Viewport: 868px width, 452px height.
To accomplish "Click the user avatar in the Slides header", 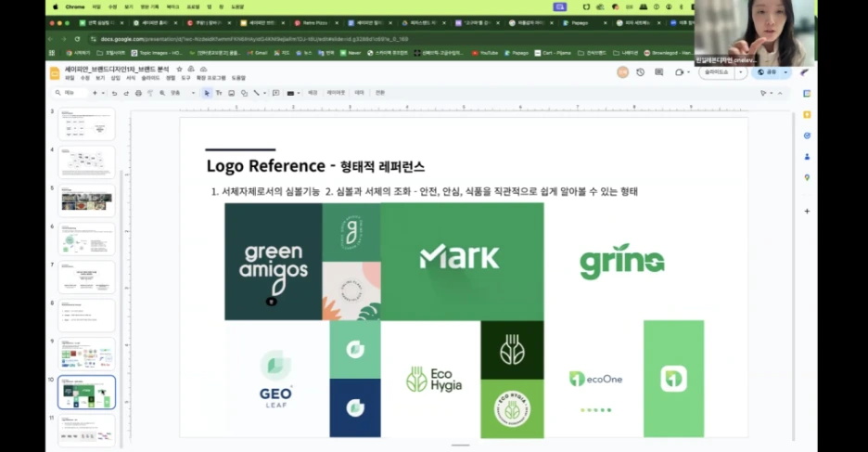I will 623,72.
